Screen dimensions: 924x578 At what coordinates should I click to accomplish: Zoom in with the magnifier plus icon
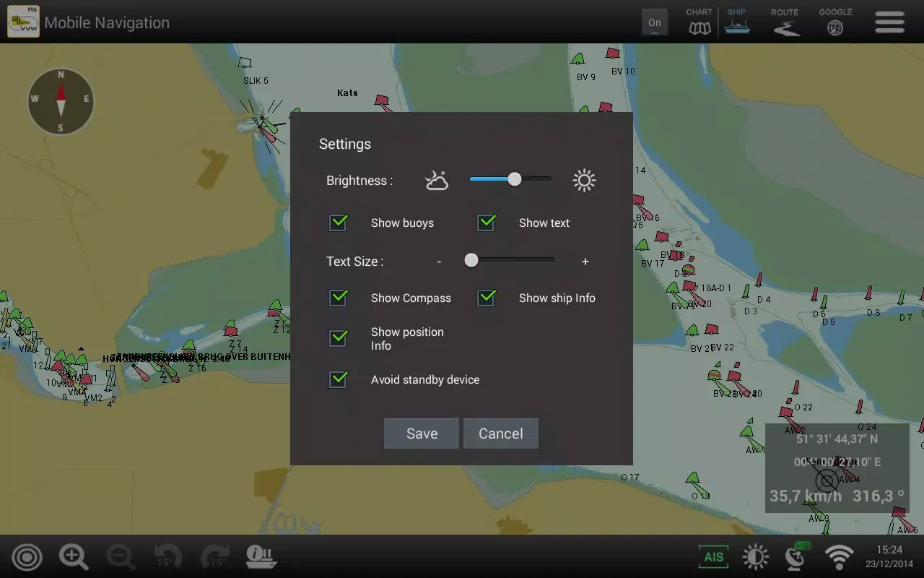74,556
